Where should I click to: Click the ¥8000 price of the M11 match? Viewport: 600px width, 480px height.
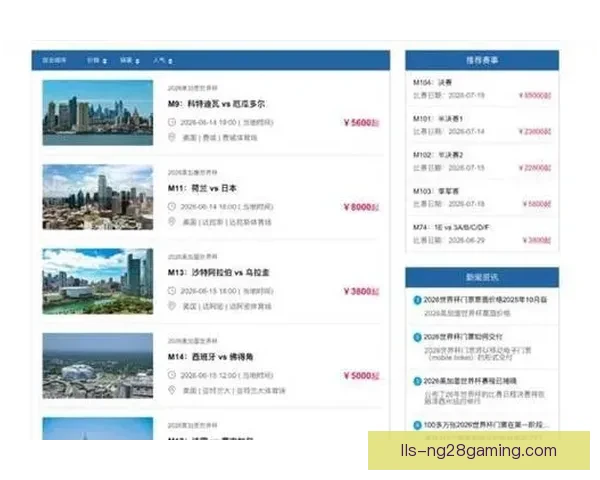click(x=361, y=207)
